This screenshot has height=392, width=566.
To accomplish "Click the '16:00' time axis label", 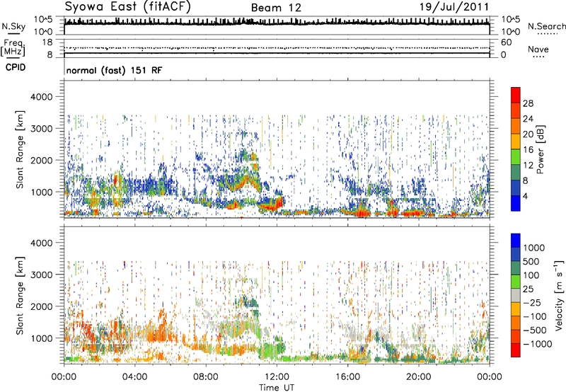I will click(347, 377).
